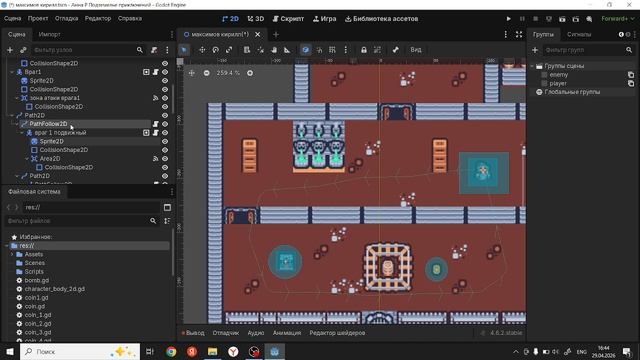This screenshot has height=360, width=640.
Task: Group selected node children
Action: tap(377, 50)
